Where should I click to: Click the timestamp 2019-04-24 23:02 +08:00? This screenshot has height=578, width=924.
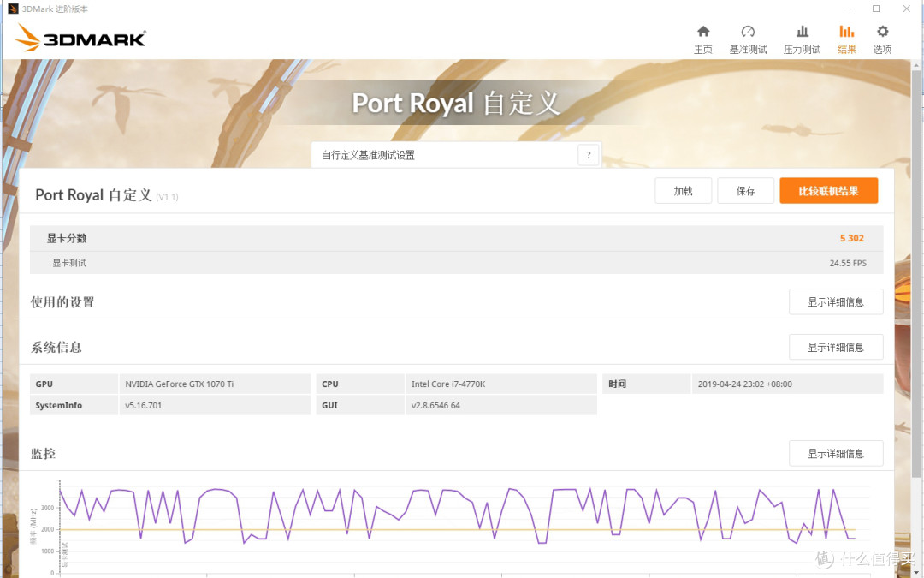tap(787, 384)
